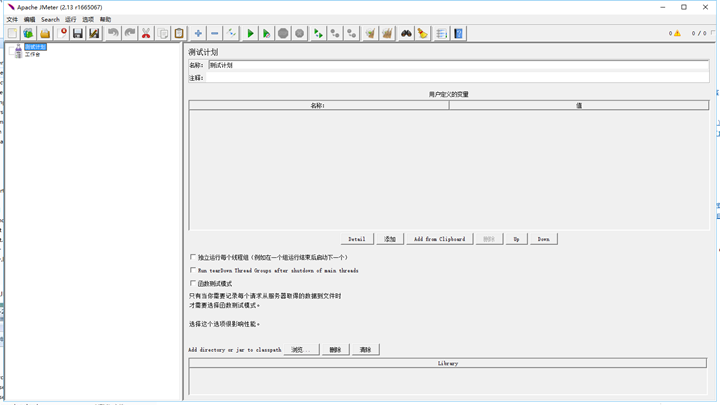
Task: Tick Run tearDown Thread Groups checkbox
Action: pos(193,270)
